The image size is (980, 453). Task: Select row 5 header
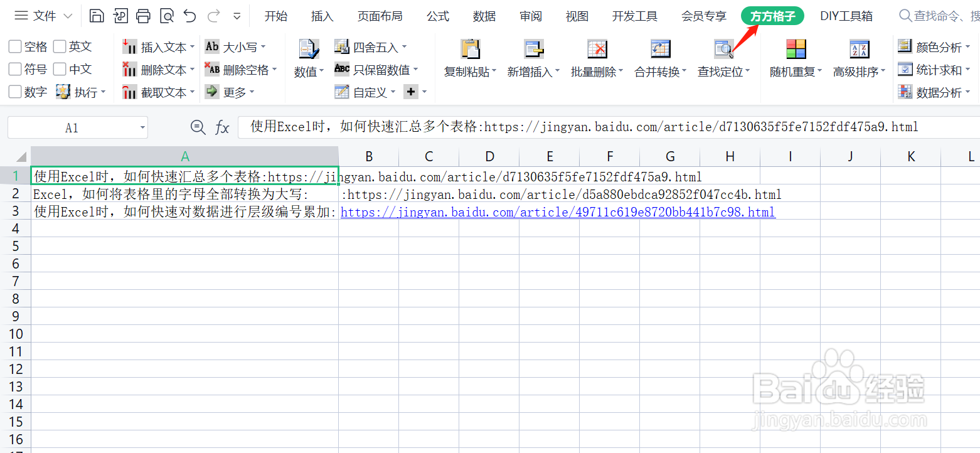coord(15,246)
